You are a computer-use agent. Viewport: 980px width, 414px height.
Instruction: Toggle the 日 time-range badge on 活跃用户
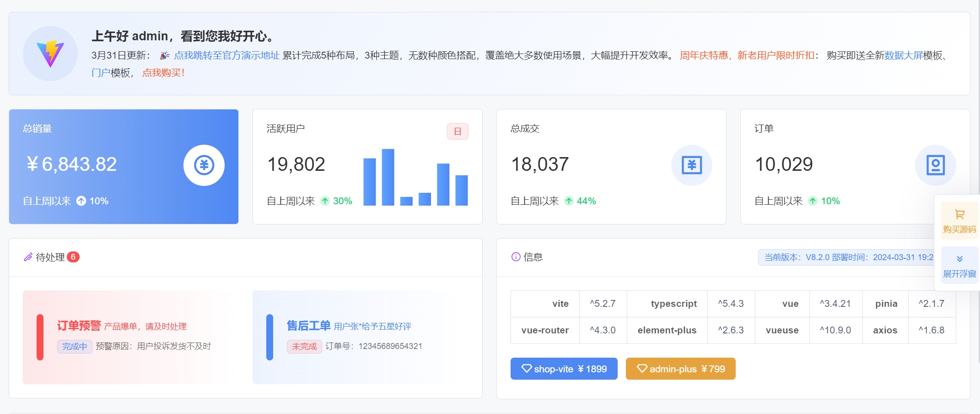tap(457, 131)
